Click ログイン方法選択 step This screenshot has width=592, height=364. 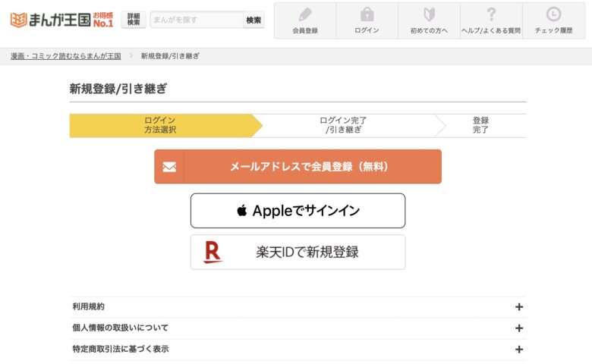(160, 125)
